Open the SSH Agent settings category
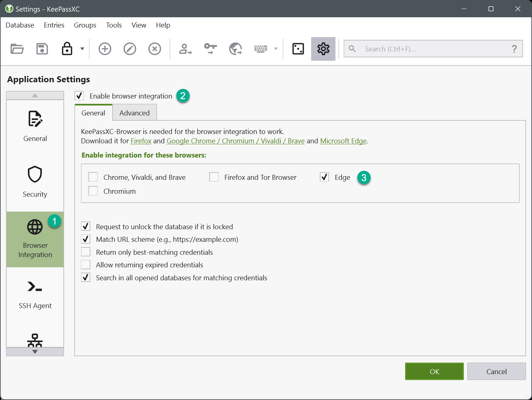Screen dimensions: 532x400 (35, 294)
